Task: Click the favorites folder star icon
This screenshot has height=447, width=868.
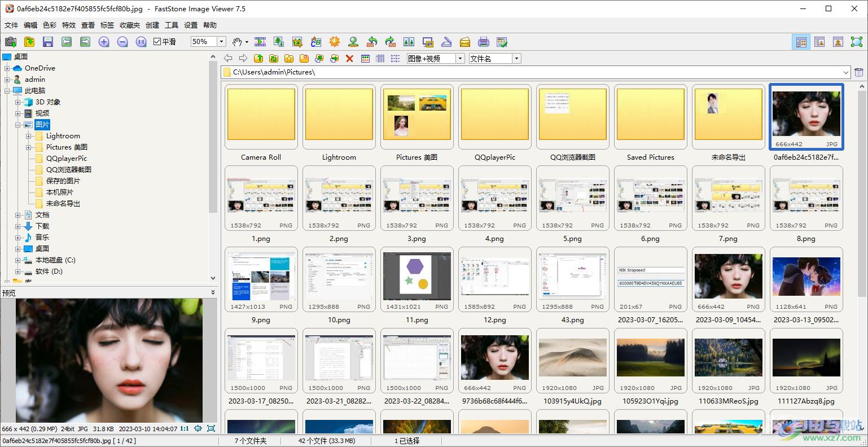Action: (x=289, y=58)
